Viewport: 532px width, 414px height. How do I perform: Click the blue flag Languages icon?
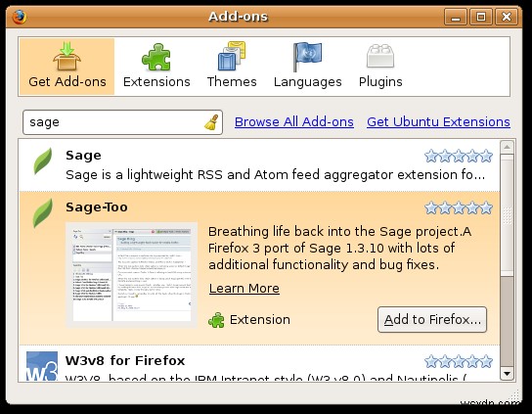(307, 57)
